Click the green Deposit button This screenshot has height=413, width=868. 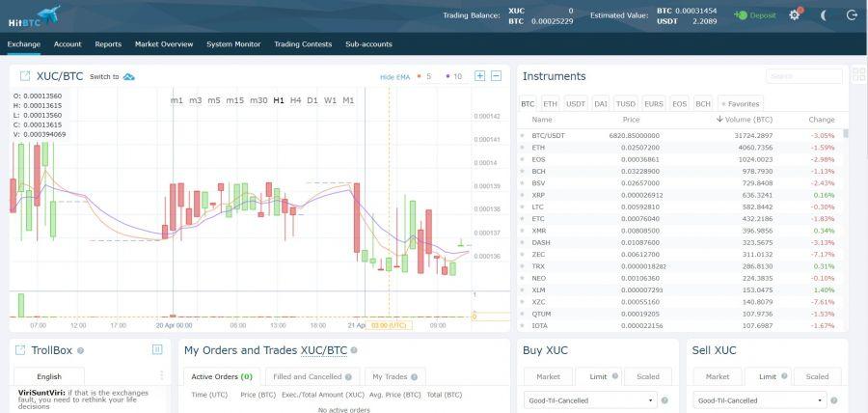[x=755, y=15]
